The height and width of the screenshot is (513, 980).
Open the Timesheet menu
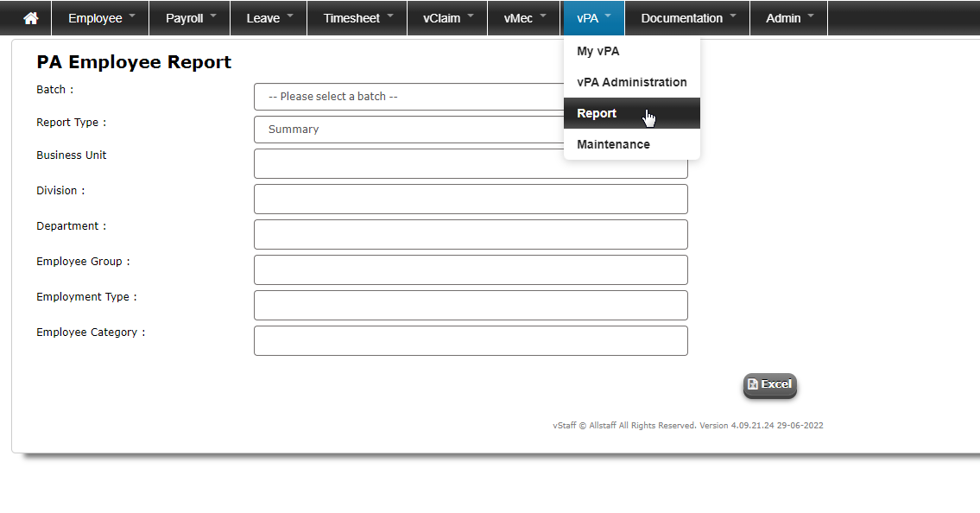coord(357,18)
